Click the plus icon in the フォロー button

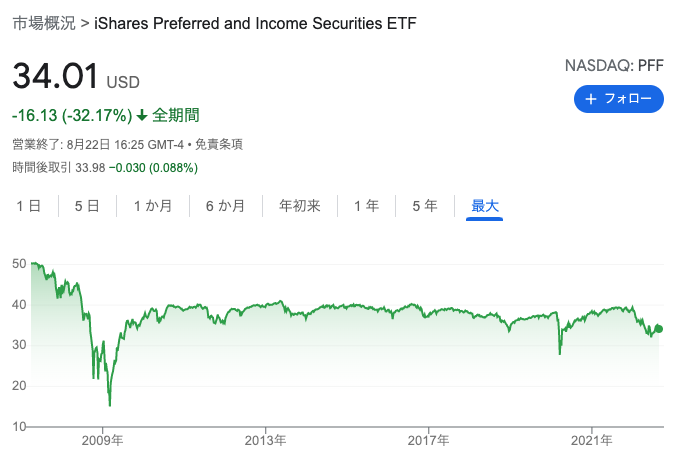(x=590, y=99)
